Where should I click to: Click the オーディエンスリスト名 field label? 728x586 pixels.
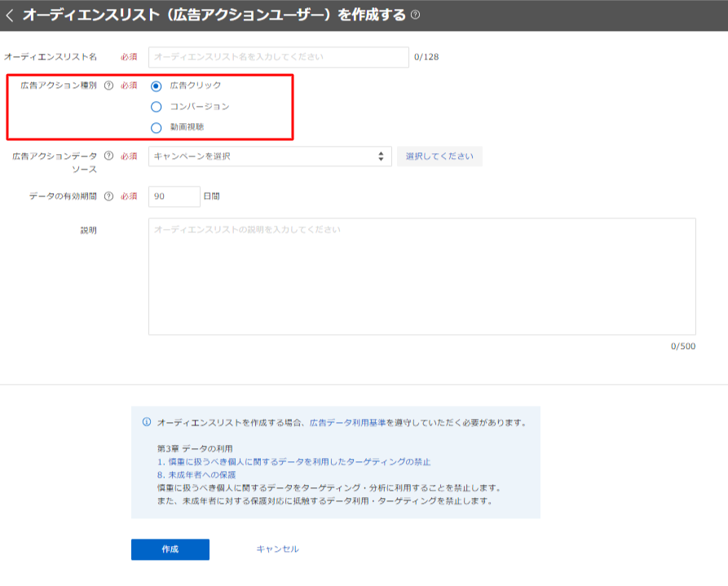[51, 57]
